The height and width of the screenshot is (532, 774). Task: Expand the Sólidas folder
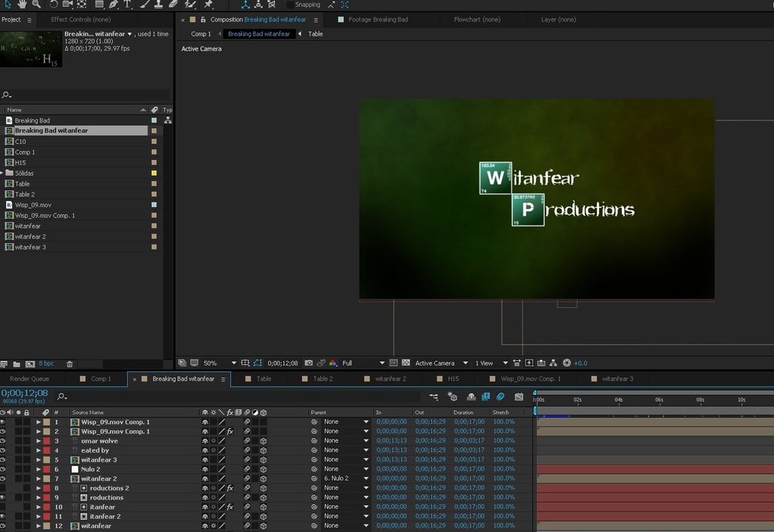(x=2, y=172)
